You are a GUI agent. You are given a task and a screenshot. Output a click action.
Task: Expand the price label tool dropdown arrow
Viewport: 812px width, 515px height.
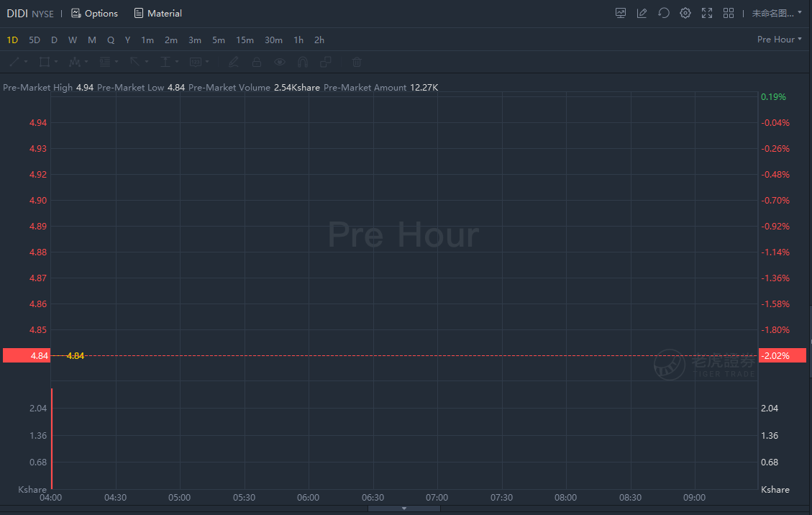pyautogui.click(x=207, y=62)
